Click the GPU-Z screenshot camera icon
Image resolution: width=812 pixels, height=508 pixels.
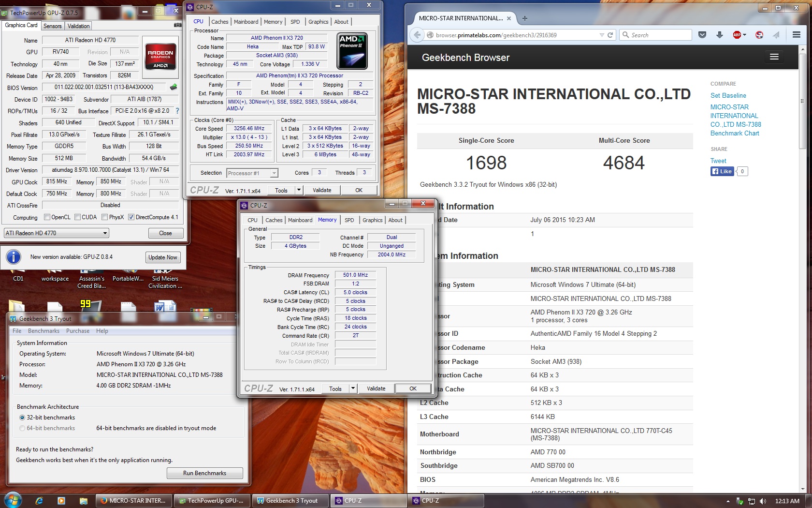pyautogui.click(x=177, y=25)
